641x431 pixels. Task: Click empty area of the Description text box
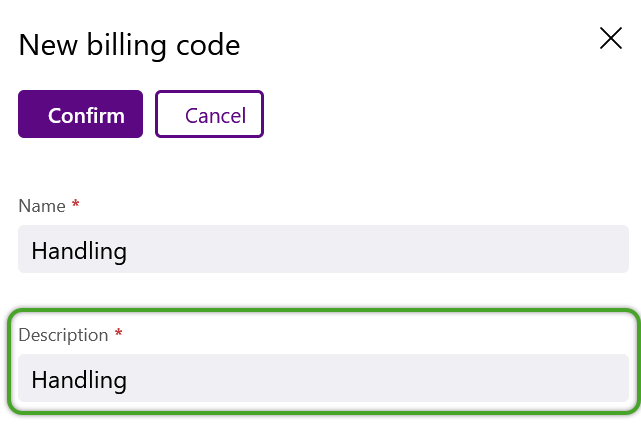tap(376, 378)
